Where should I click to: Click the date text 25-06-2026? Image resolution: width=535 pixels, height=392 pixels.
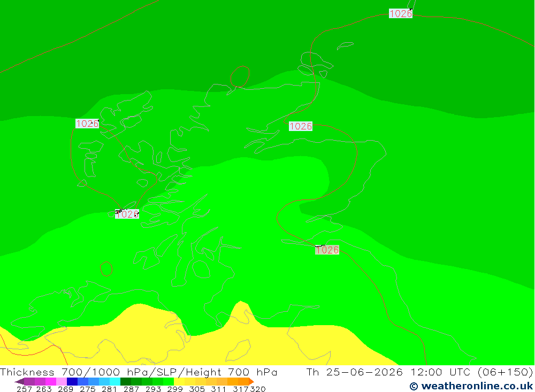coord(364,372)
